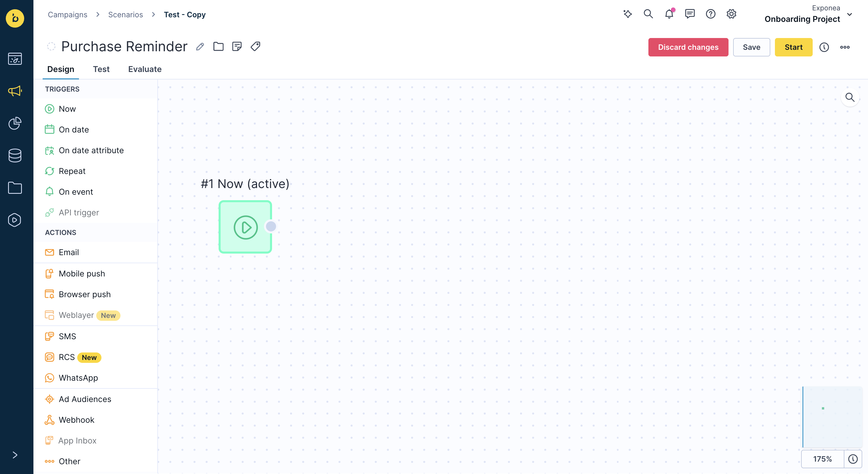Open the global search icon in the top bar
Screen dimensions: 868x474
[x=648, y=14]
